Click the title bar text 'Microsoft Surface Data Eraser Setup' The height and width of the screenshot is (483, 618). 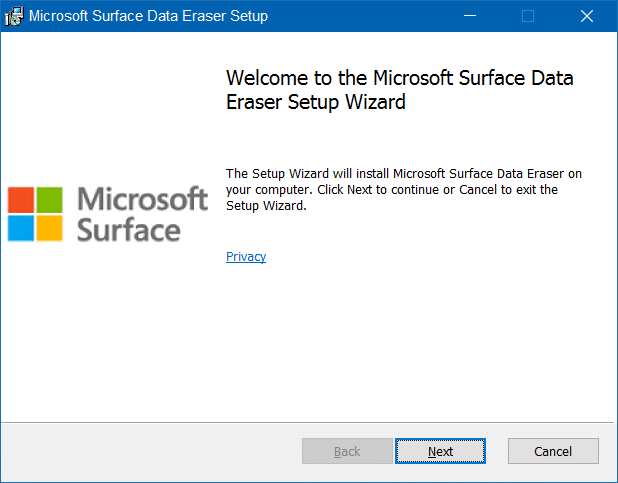[x=148, y=16]
